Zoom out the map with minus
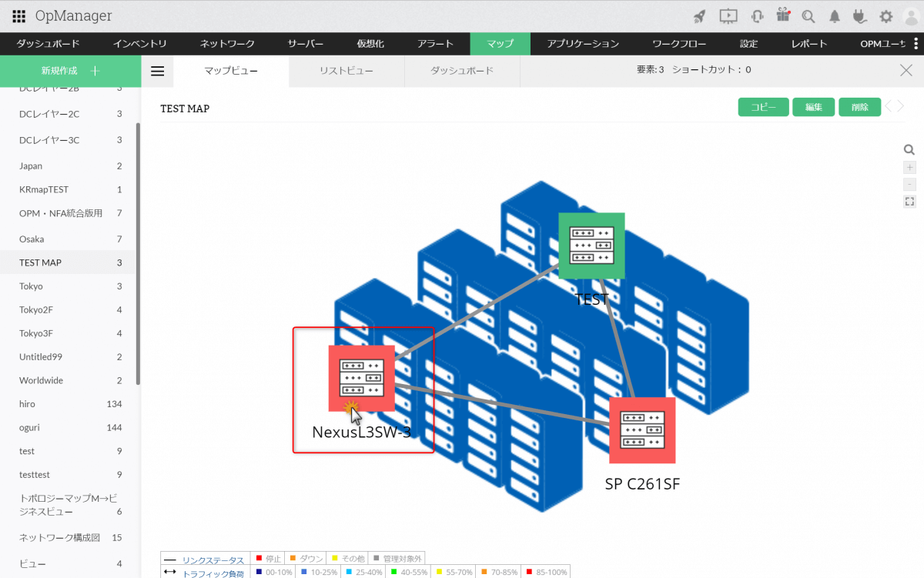Image resolution: width=924 pixels, height=578 pixels. pyautogui.click(x=909, y=184)
